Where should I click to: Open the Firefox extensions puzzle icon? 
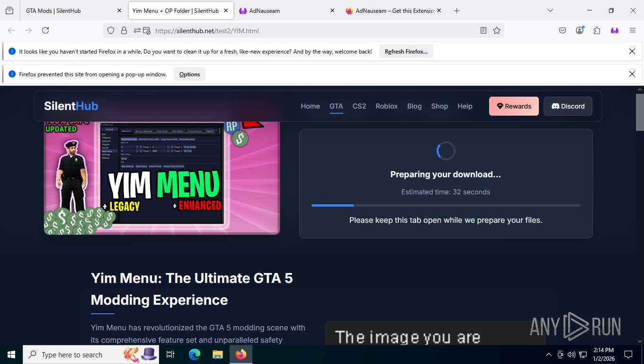(x=597, y=30)
